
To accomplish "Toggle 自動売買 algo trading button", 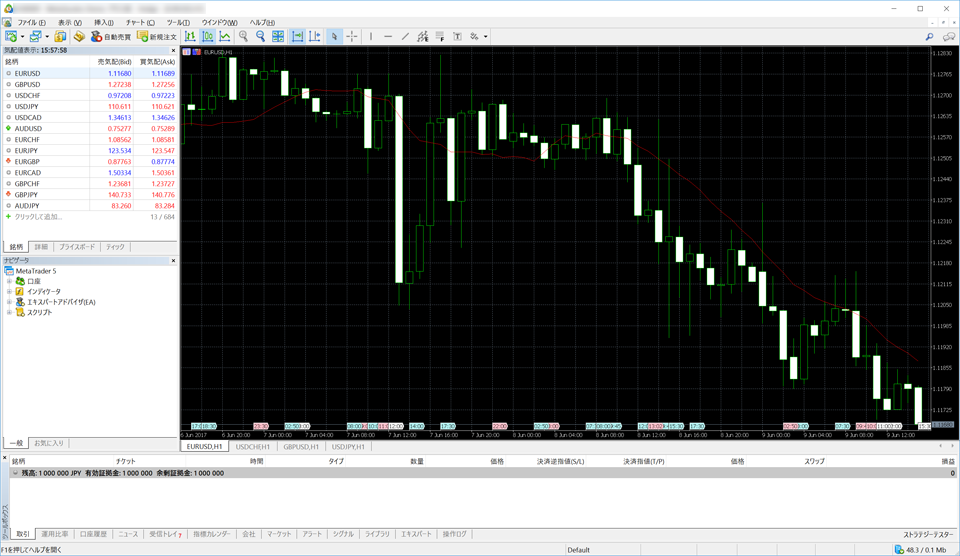I will pos(111,37).
